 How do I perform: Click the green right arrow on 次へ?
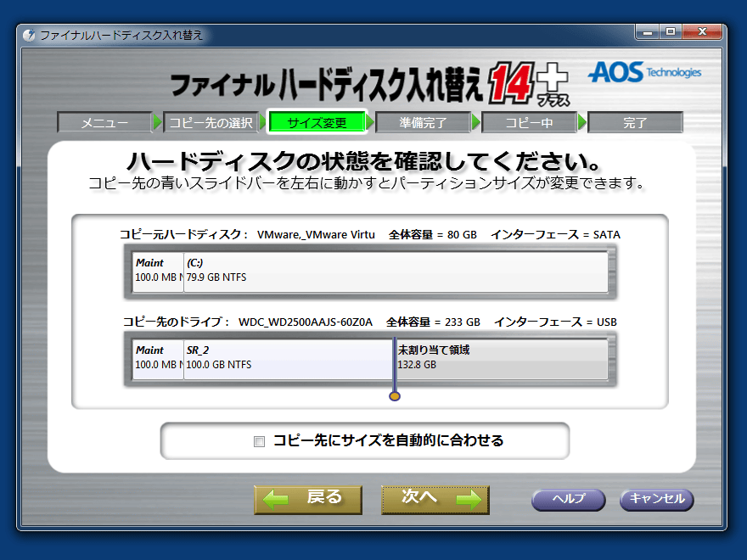(469, 500)
